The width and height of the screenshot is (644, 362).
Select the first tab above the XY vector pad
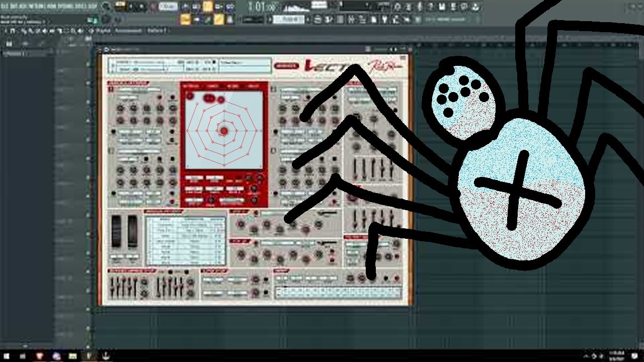pos(190,86)
